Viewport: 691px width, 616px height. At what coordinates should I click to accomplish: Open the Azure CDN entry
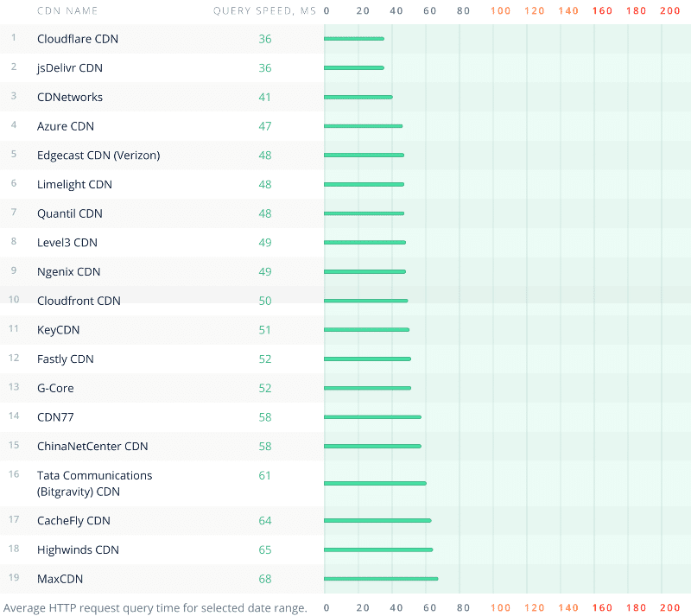(66, 126)
